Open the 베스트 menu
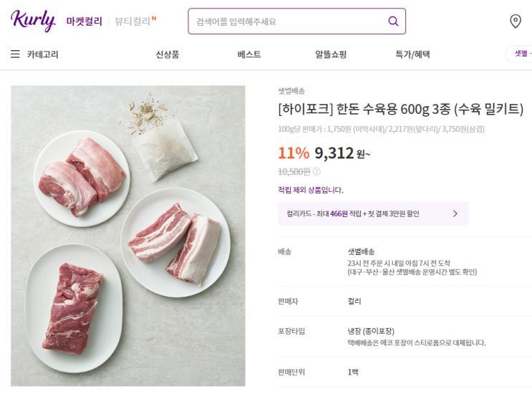The width and height of the screenshot is (532, 394). click(x=249, y=54)
